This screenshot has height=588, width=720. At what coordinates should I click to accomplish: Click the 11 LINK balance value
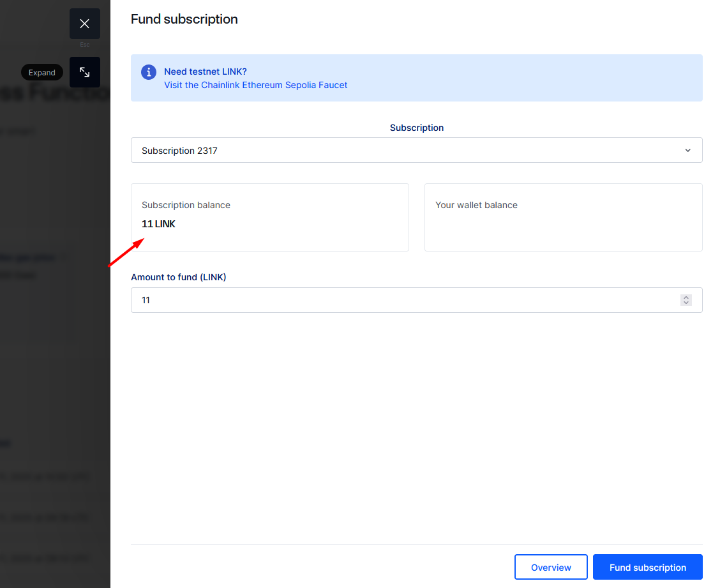tap(158, 224)
